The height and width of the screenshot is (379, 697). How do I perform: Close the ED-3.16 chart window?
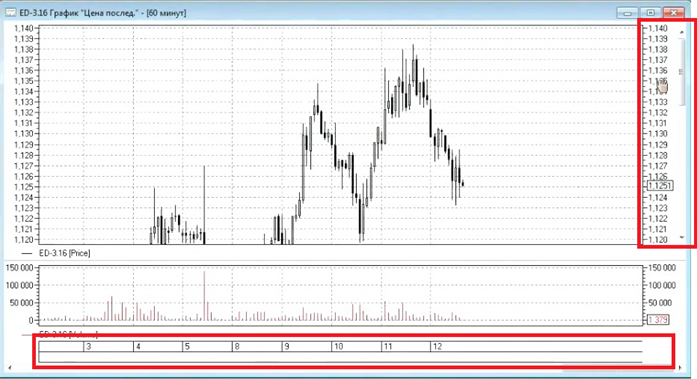pyautogui.click(x=673, y=13)
